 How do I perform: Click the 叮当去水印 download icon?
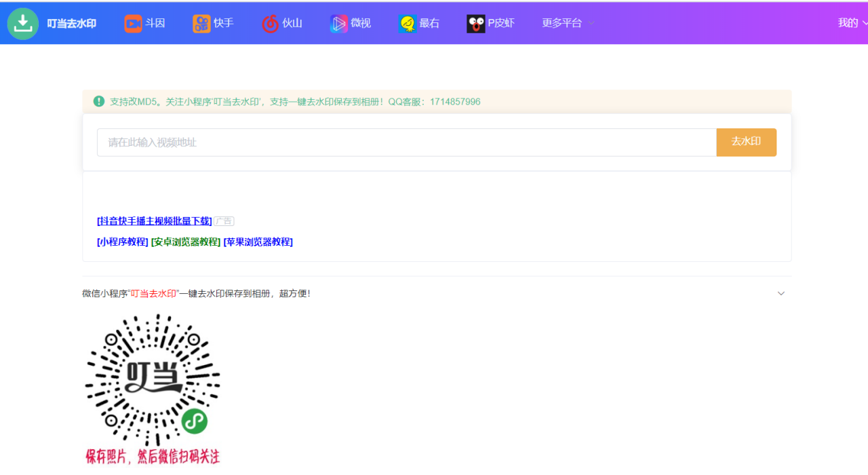(x=22, y=22)
